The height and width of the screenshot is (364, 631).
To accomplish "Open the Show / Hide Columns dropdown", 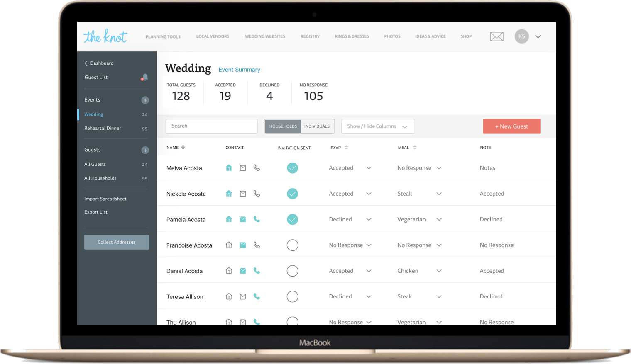I will click(x=378, y=126).
